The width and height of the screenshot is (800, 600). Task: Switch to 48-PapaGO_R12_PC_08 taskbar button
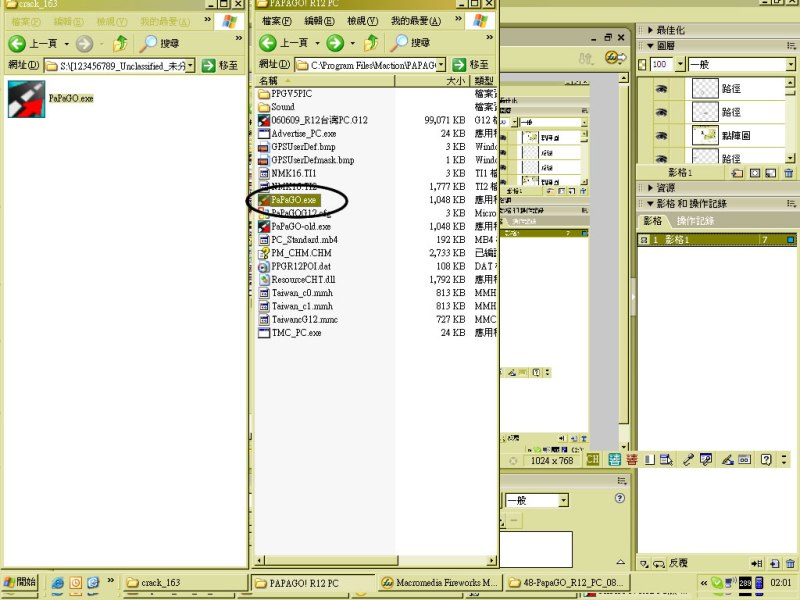[567, 582]
